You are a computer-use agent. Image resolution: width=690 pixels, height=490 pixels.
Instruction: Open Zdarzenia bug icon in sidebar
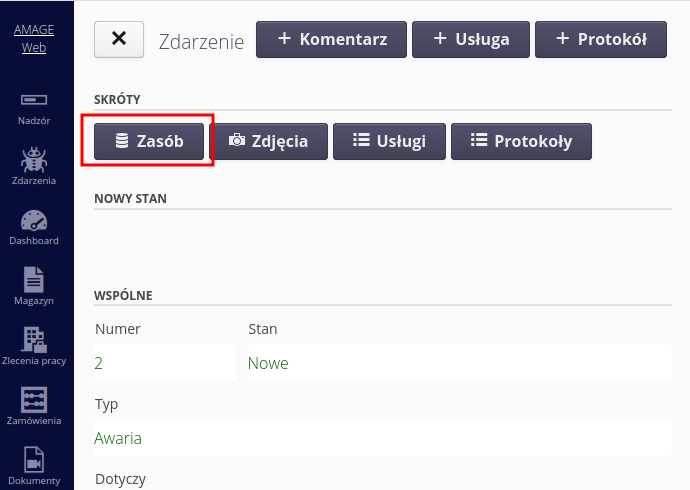[34, 160]
